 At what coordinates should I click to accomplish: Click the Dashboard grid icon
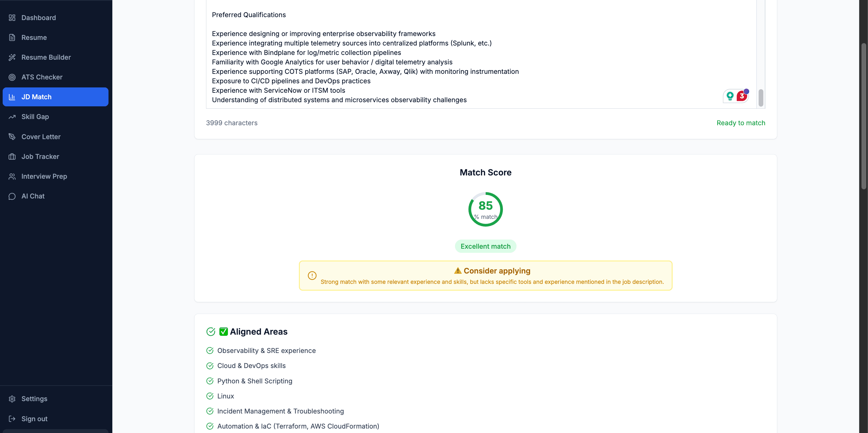point(12,17)
